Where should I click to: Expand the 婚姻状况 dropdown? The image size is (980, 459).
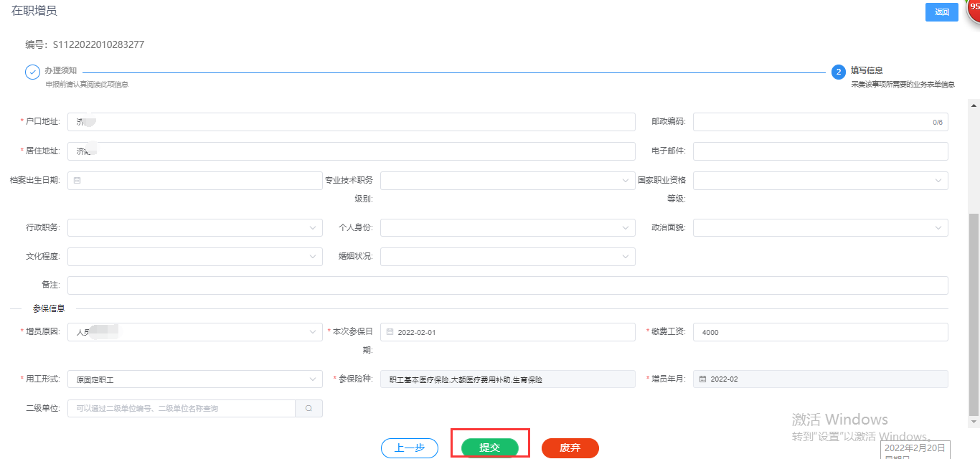[508, 256]
